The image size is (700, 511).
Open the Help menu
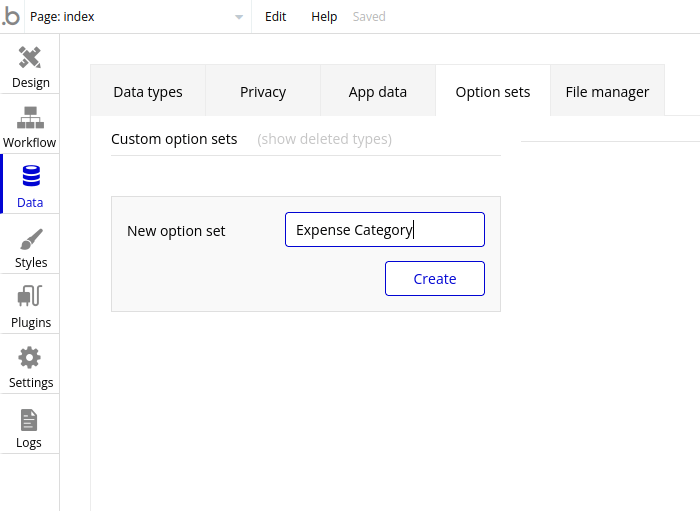click(x=324, y=17)
